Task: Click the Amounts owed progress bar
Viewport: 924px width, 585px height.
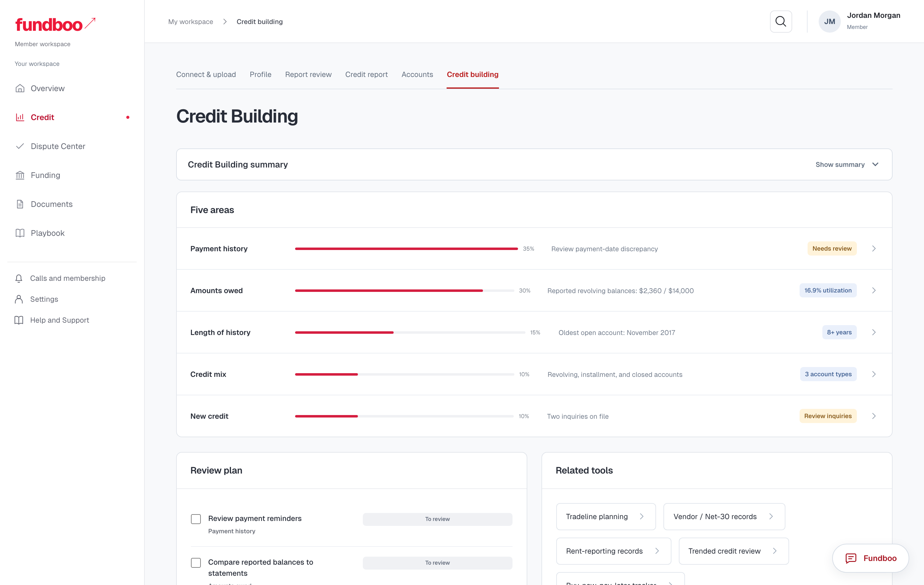Action: pos(404,290)
